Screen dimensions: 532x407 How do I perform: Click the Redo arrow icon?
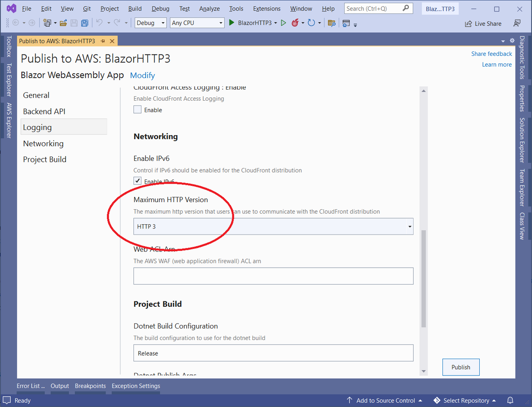[117, 23]
